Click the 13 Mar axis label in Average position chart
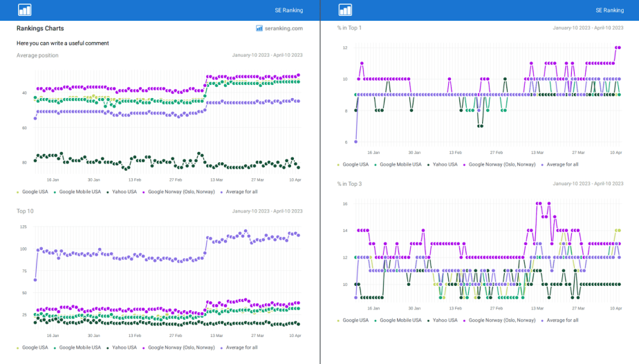The image size is (639, 364). pos(216,180)
